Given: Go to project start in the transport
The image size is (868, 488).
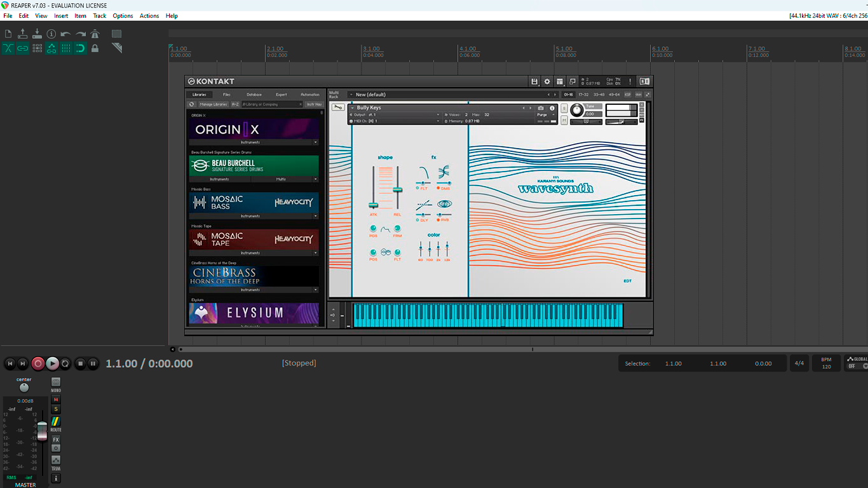Looking at the screenshot, I should pyautogui.click(x=10, y=363).
